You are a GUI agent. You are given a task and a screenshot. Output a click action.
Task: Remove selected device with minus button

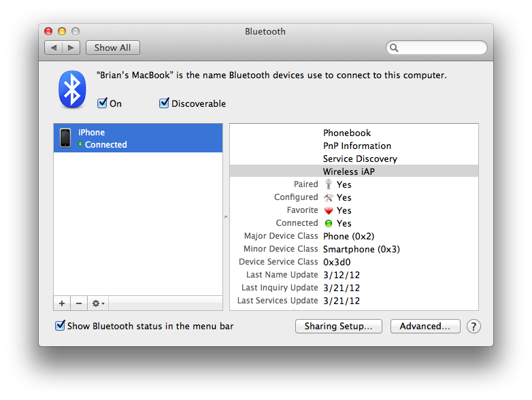pyautogui.click(x=78, y=303)
